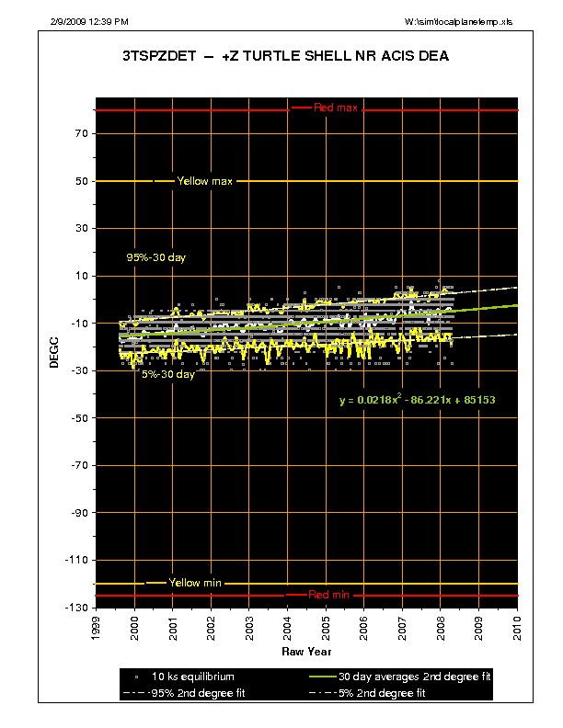Image resolution: width=563 pixels, height=728 pixels.
Task: Click the Yellow max limit label
Action: 205,181
